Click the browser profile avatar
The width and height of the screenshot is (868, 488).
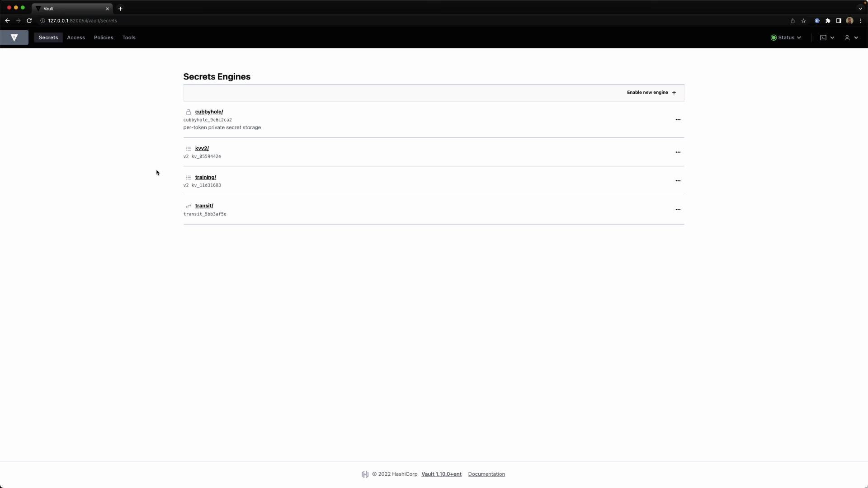coord(849,21)
